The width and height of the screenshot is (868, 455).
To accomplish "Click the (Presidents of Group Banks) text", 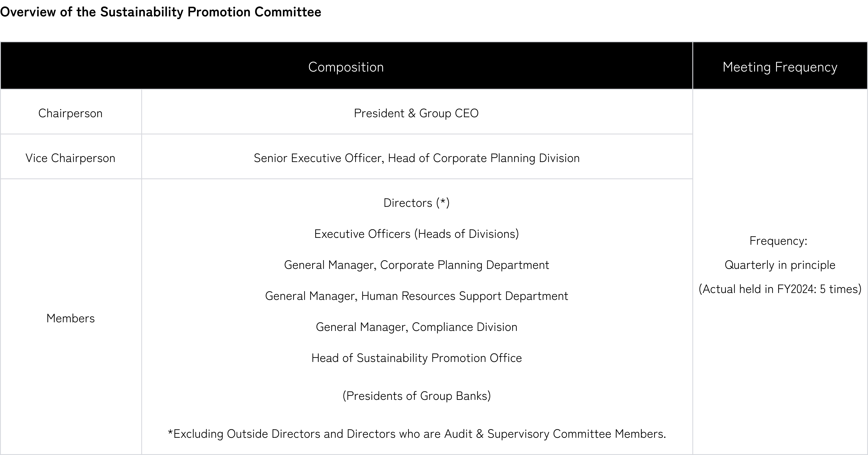I will 417,396.
